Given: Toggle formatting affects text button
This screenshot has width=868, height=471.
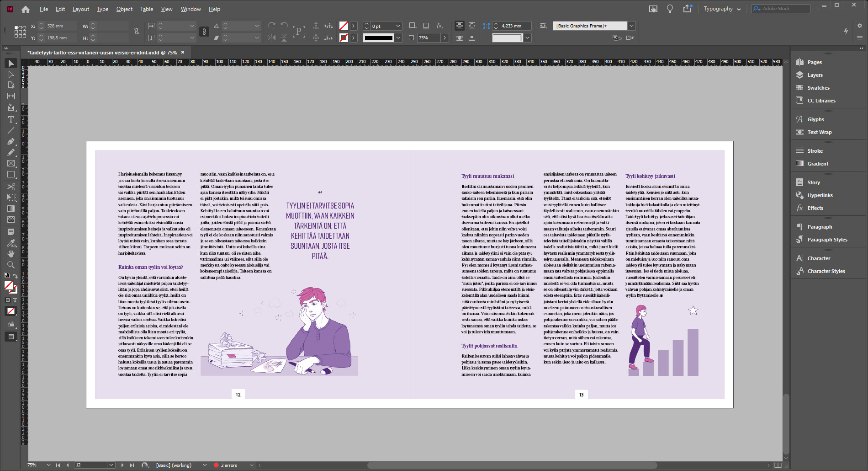Looking at the screenshot, I should [x=15, y=300].
